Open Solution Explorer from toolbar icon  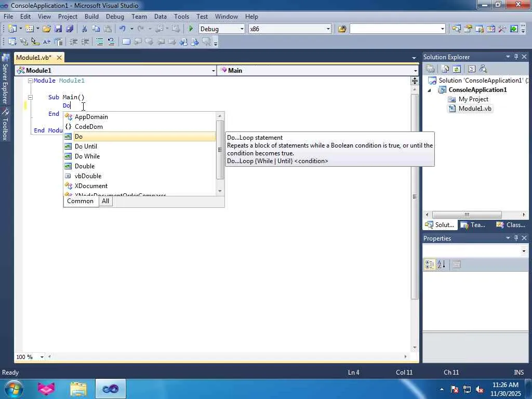click(x=456, y=29)
